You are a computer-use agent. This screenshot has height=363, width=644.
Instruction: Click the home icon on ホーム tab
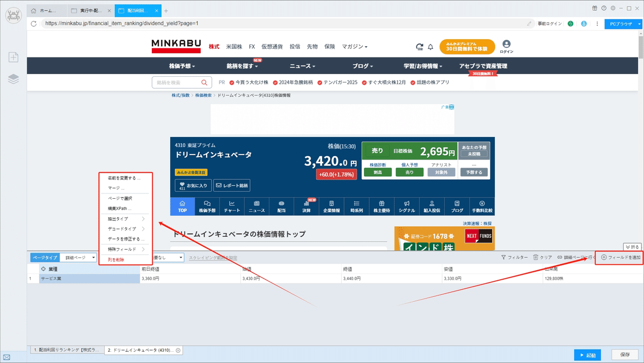(x=34, y=11)
